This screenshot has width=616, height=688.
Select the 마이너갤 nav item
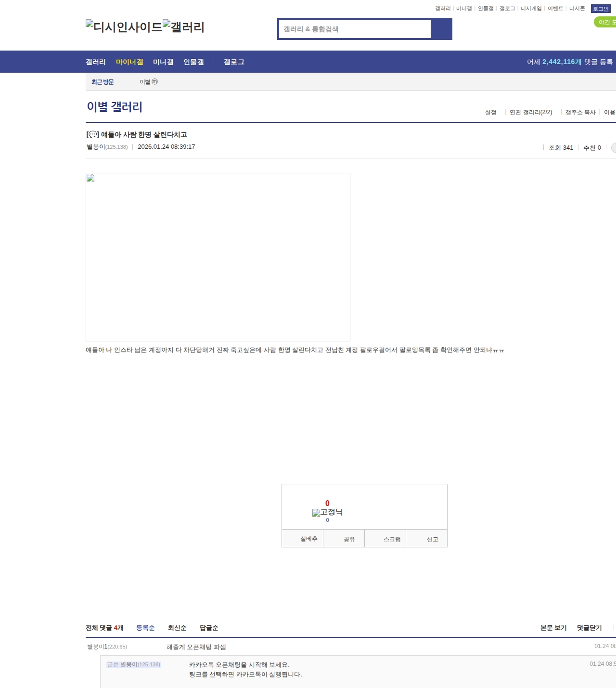(129, 62)
